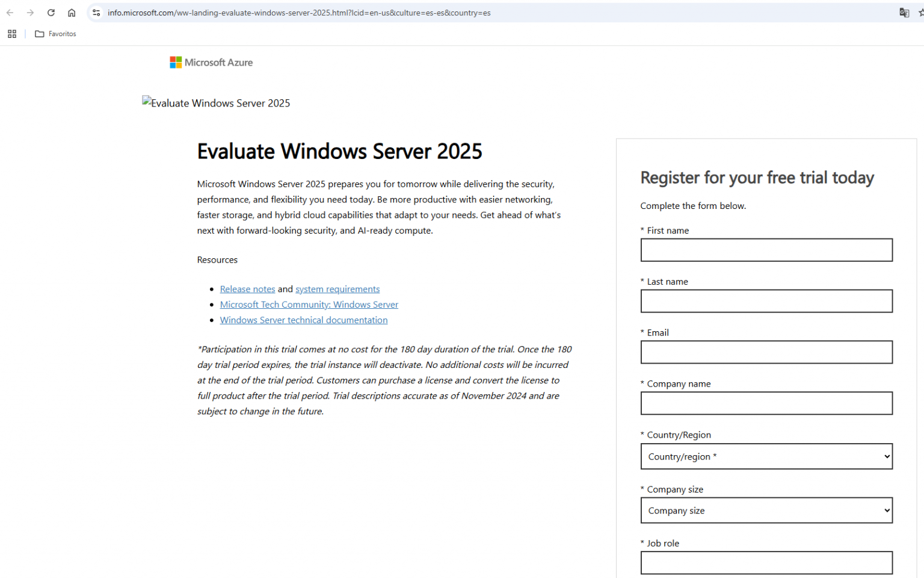Screen dimensions: 924x578
Task: Open the browser home page
Action: point(72,13)
